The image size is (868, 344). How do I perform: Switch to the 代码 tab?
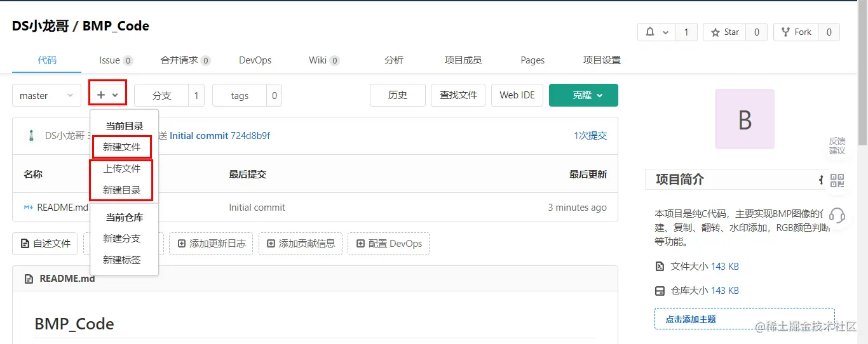pyautogui.click(x=47, y=60)
